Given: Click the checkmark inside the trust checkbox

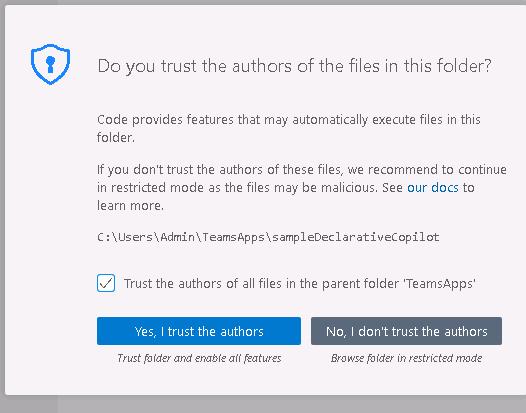Looking at the screenshot, I should pos(106,283).
